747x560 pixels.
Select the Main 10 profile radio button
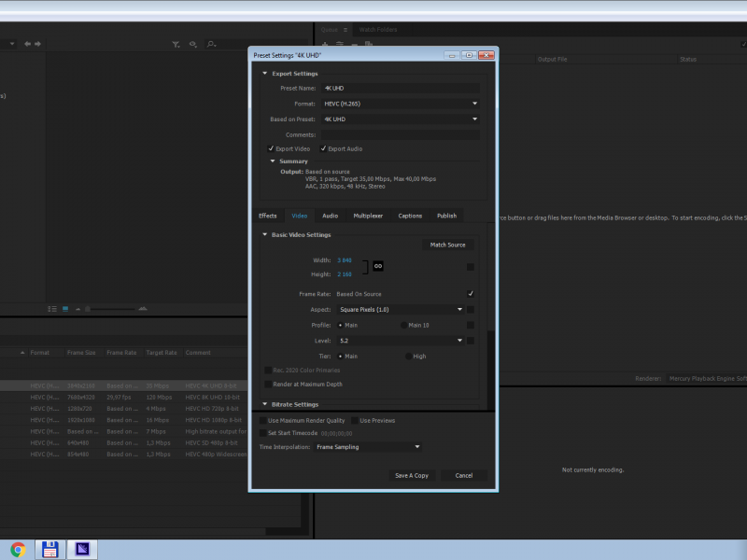pyautogui.click(x=404, y=325)
